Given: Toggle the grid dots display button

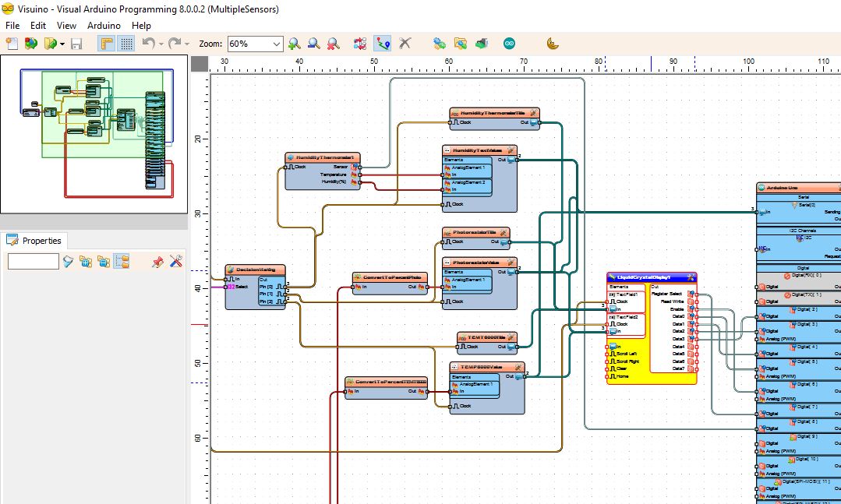Looking at the screenshot, I should pos(126,44).
